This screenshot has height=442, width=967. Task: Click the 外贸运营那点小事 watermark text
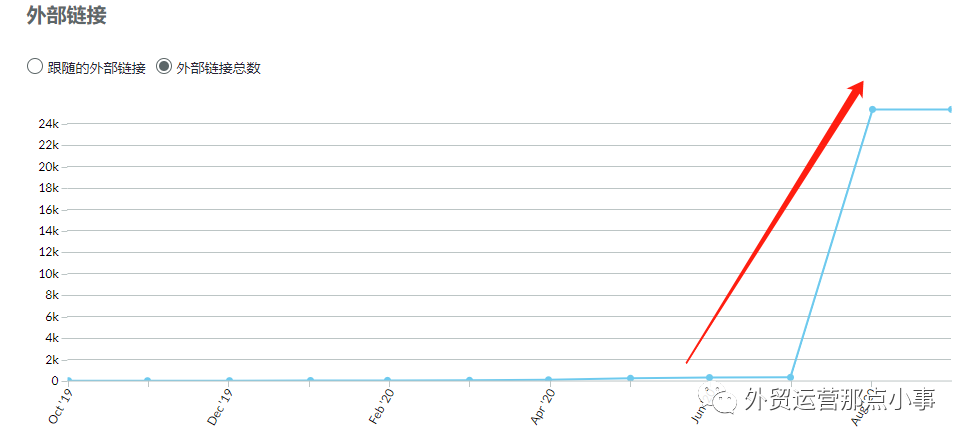(x=840, y=401)
